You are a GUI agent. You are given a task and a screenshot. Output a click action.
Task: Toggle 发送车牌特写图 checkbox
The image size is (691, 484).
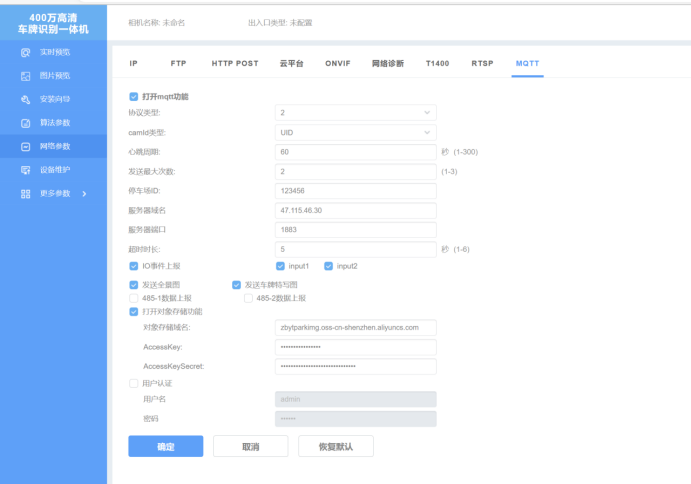tap(236, 285)
